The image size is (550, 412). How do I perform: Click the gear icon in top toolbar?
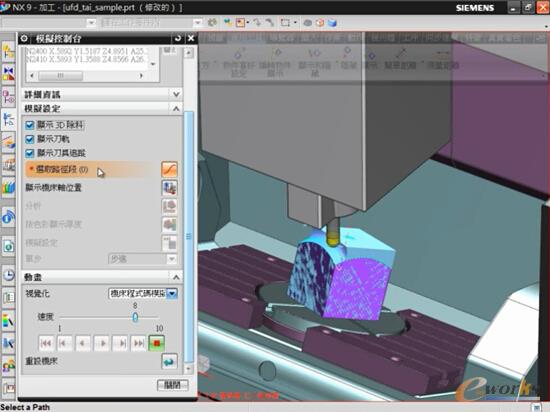pyautogui.click(x=212, y=23)
